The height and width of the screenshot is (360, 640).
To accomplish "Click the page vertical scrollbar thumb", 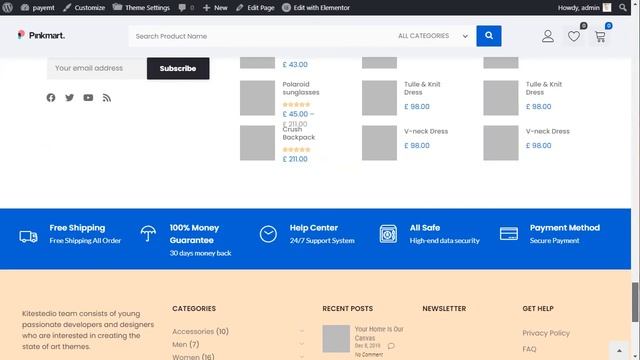I will (x=635, y=302).
